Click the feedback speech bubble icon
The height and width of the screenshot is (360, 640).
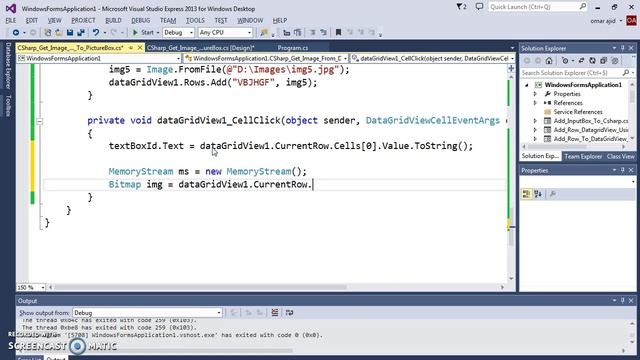(479, 7)
